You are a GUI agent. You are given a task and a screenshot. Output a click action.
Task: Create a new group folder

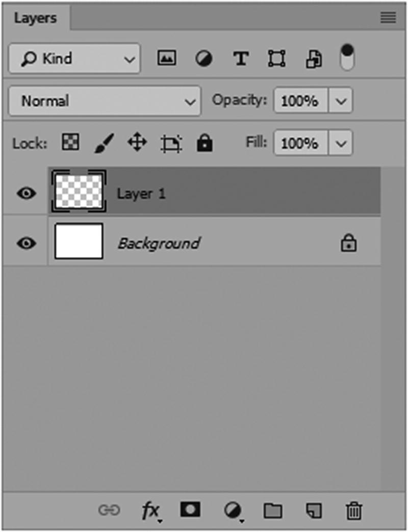[x=273, y=509]
